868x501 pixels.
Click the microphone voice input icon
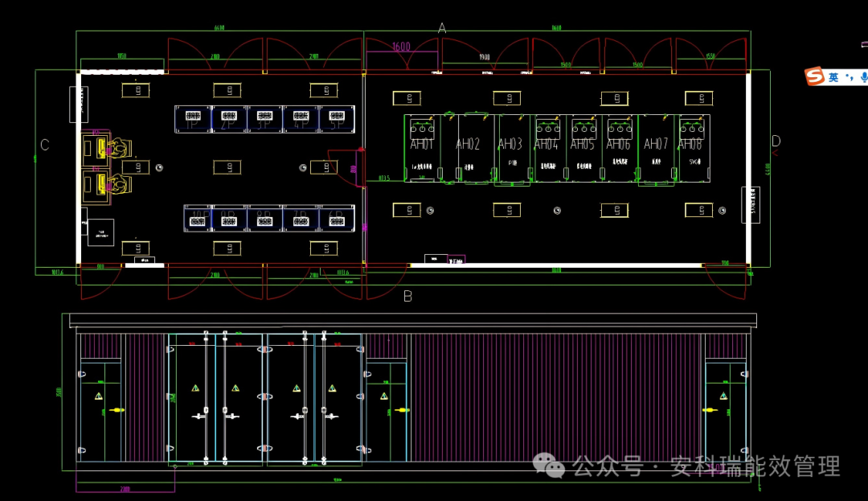pyautogui.click(x=863, y=77)
